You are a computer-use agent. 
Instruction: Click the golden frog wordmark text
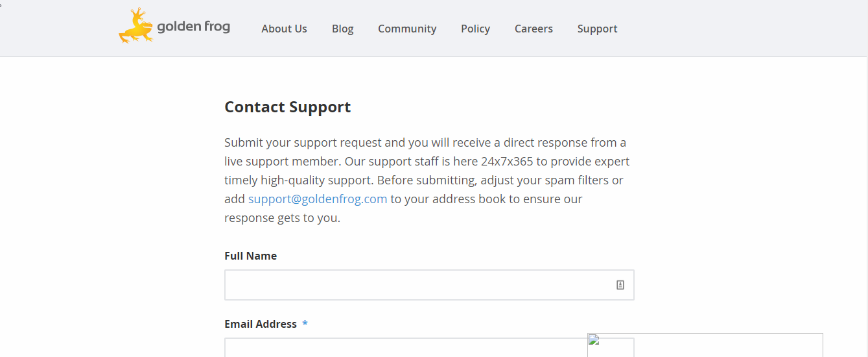[x=194, y=28]
